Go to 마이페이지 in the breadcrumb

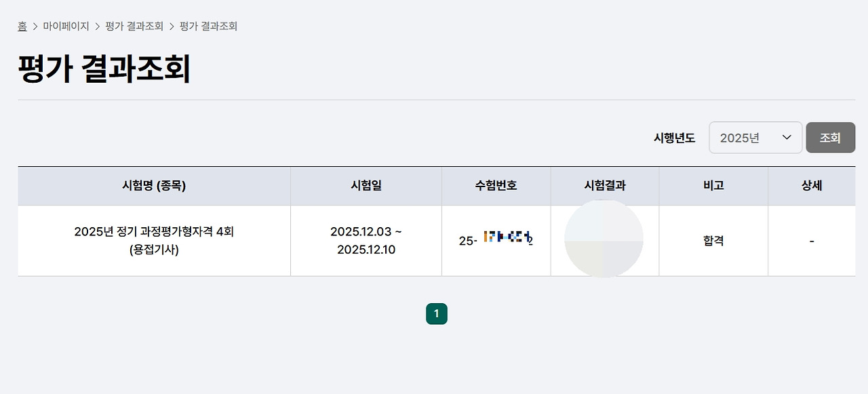click(66, 26)
